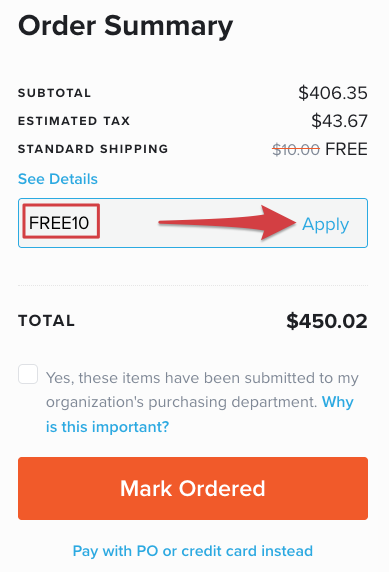This screenshot has width=389, height=572.
Task: Choose Pay with PO or credit card instead
Action: coord(193,551)
